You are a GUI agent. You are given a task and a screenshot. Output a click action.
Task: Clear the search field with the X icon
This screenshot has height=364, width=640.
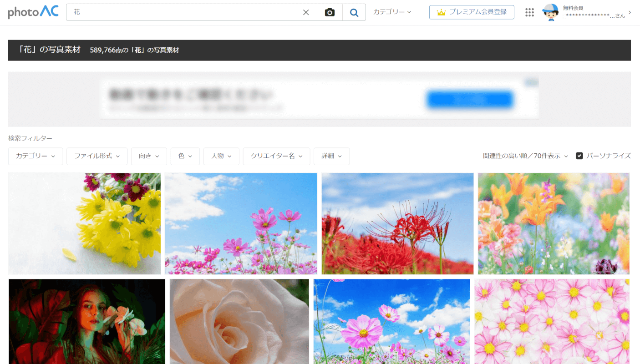point(306,12)
